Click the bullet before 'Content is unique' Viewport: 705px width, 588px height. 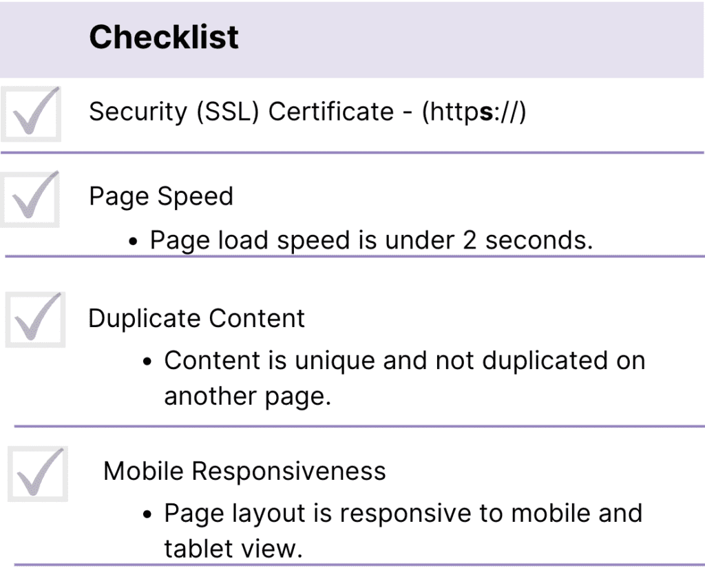click(x=147, y=362)
